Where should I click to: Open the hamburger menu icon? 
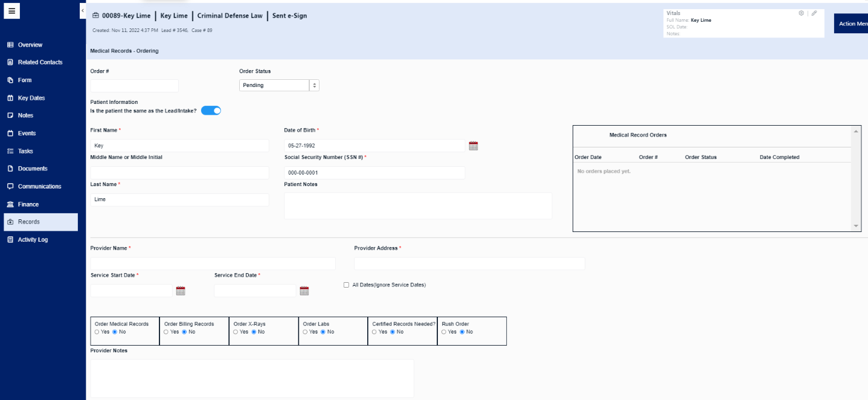[x=11, y=11]
